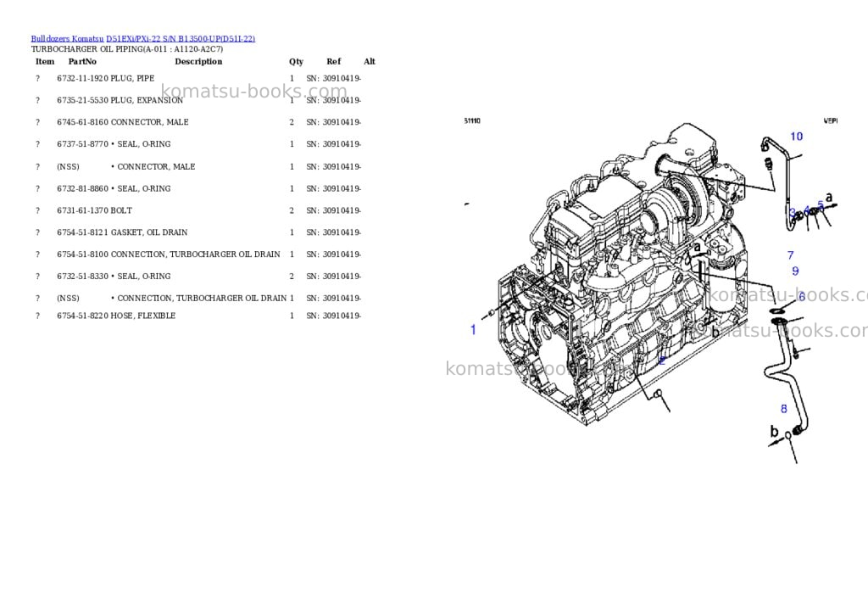Click the turbocharger engine drawing
The image size is (868, 615).
[623, 274]
